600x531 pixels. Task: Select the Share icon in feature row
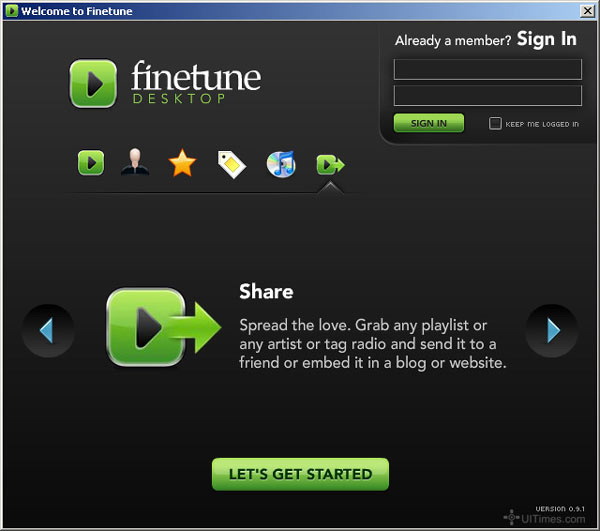pyautogui.click(x=330, y=165)
